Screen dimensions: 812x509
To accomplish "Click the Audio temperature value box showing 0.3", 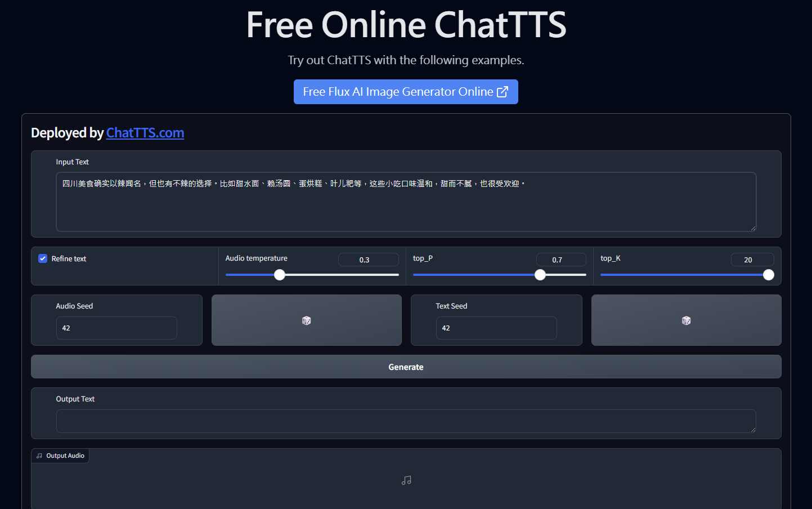I will [x=369, y=259].
